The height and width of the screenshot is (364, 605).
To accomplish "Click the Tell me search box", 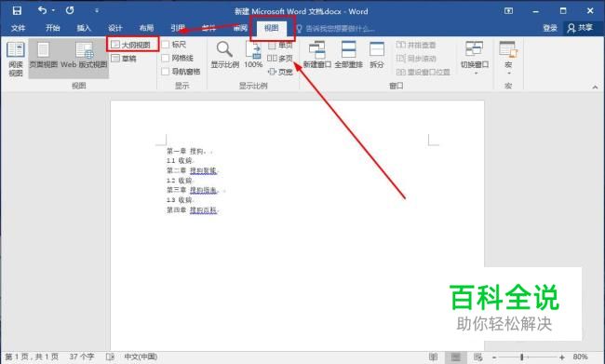I will tap(335, 29).
